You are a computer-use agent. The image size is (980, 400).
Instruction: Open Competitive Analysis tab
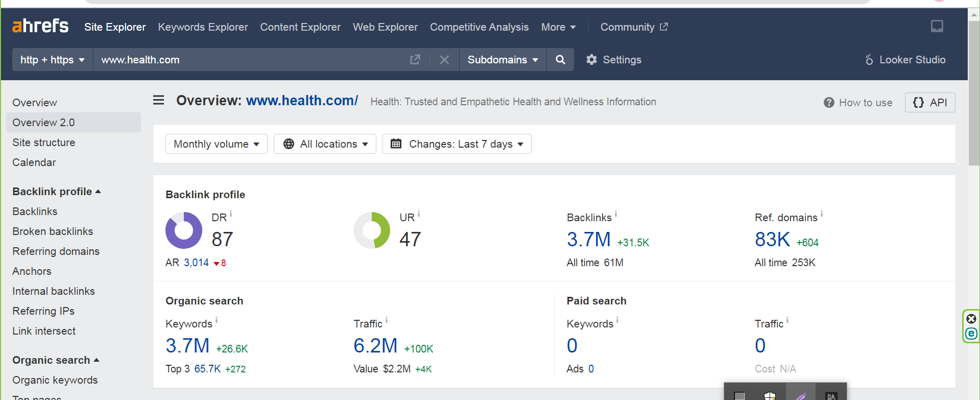tap(479, 27)
